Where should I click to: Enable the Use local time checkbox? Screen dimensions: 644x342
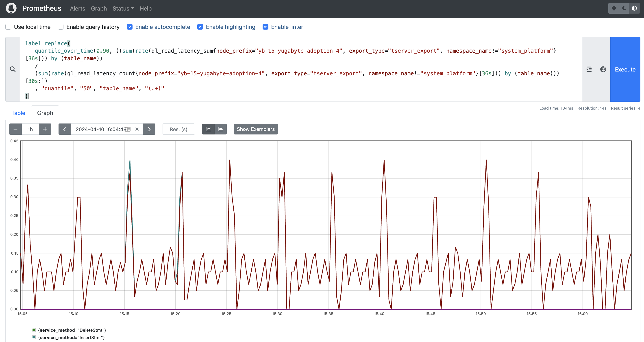coord(8,27)
